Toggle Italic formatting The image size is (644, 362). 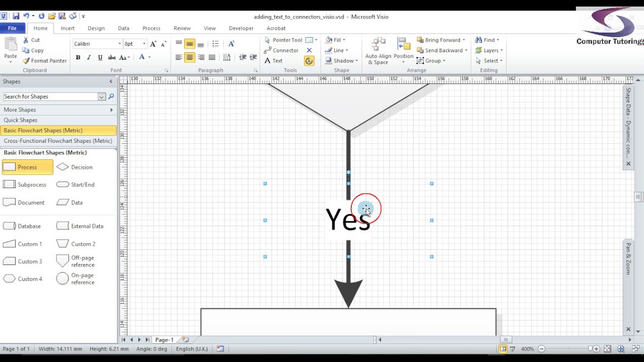point(89,57)
